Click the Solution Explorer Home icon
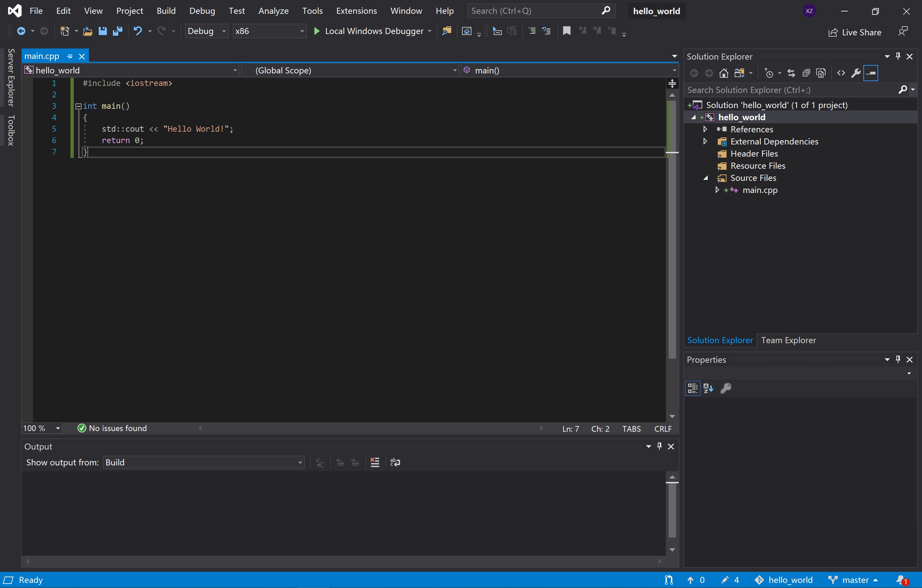Image resolution: width=922 pixels, height=588 pixels. 724,73
